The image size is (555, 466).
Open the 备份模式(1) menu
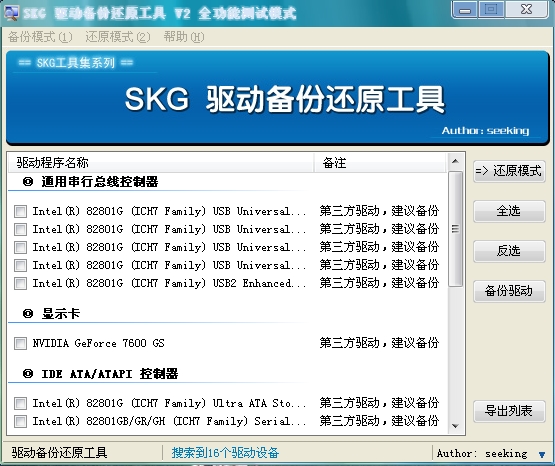tap(40, 37)
